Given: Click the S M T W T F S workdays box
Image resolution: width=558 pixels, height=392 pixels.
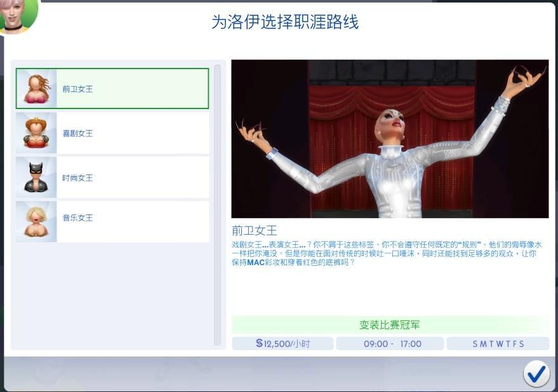Looking at the screenshot, I should pyautogui.click(x=498, y=344).
